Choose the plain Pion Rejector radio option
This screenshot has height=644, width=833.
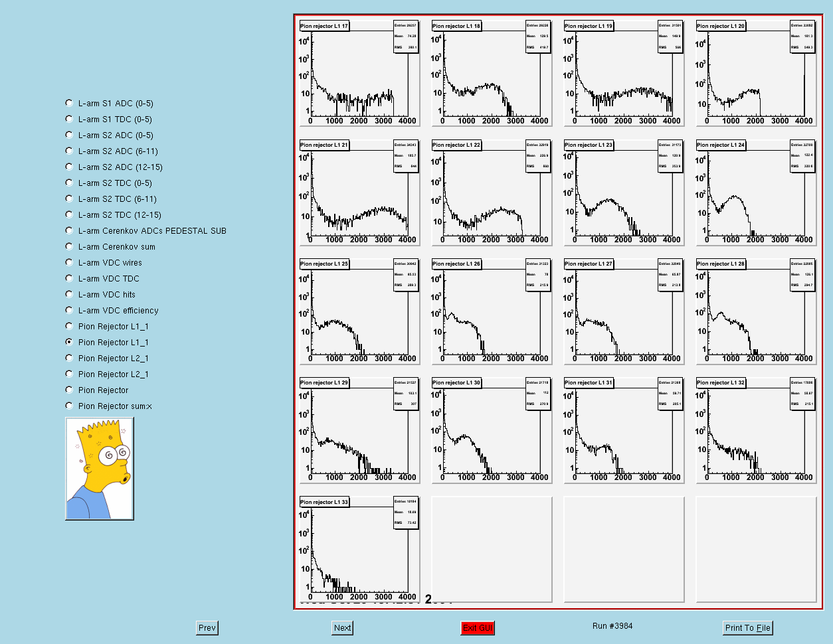point(69,390)
